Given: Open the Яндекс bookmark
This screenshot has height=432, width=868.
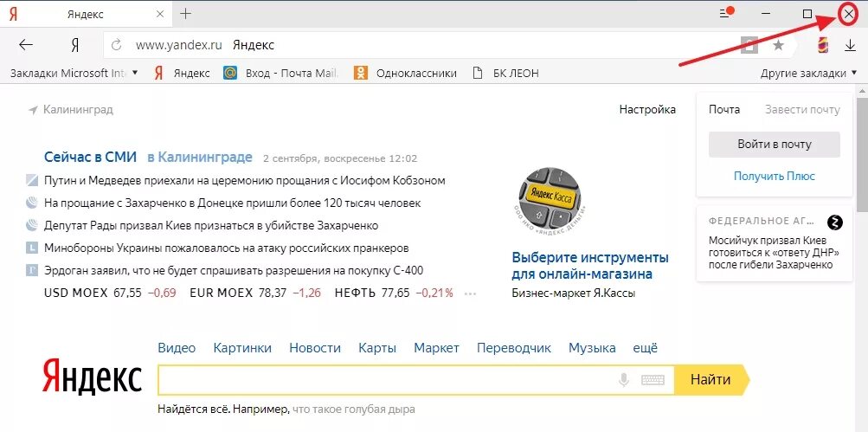Looking at the screenshot, I should pos(182,73).
